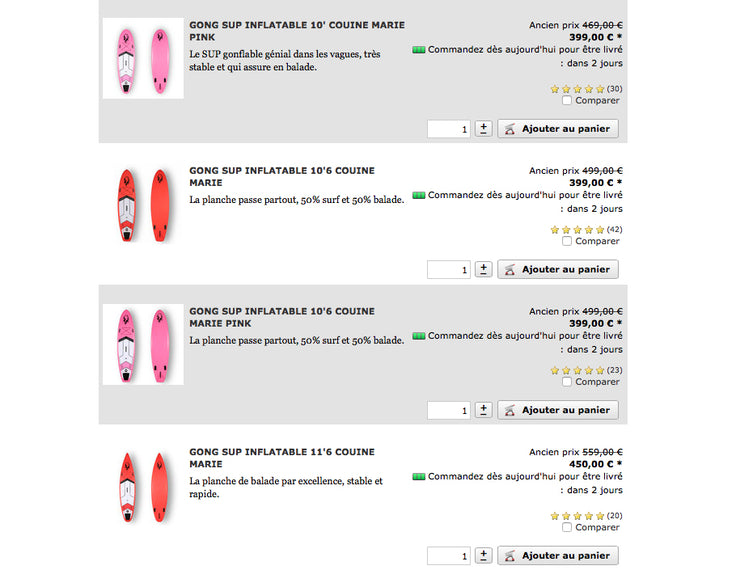This screenshot has width=736, height=570.
Task: Click the ± stepper for the red 10'6 Couine Marie
Action: point(484,269)
